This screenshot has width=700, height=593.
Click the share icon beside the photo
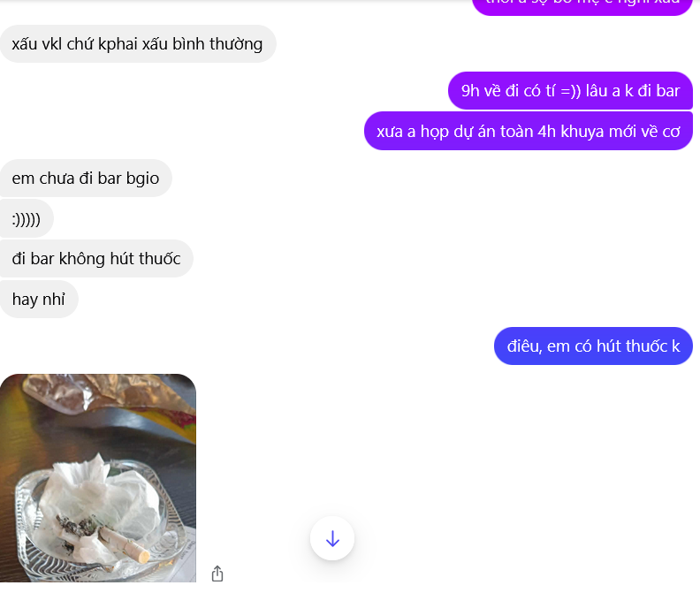pos(217,574)
